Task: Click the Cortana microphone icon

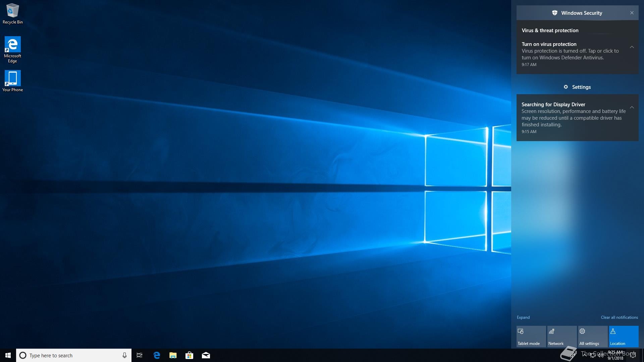Action: [x=124, y=355]
